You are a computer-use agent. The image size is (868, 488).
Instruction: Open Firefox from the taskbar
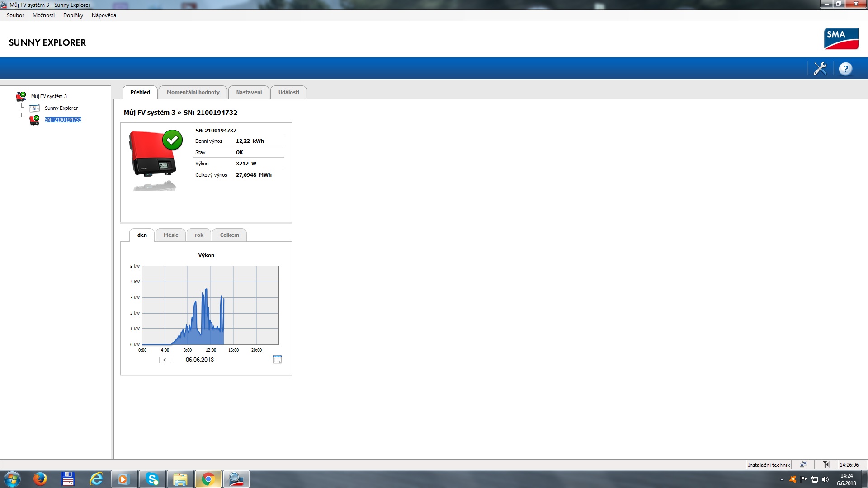coord(40,479)
